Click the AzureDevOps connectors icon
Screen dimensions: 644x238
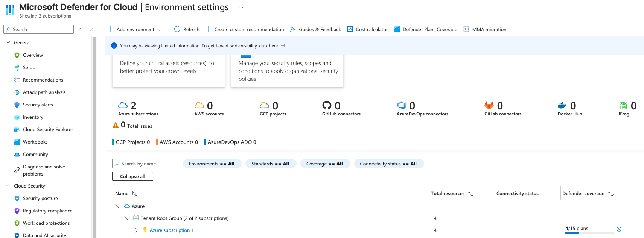[x=402, y=105]
